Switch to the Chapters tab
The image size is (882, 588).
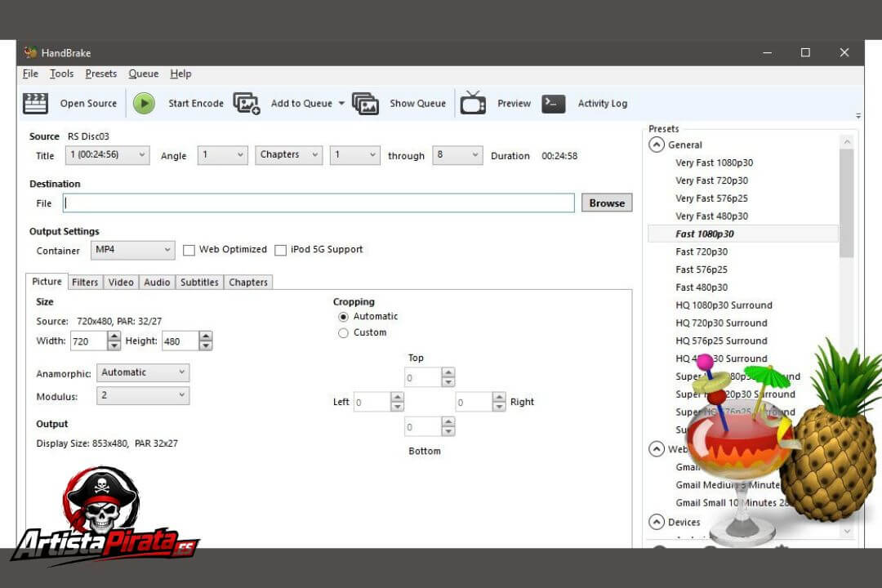[x=248, y=282]
